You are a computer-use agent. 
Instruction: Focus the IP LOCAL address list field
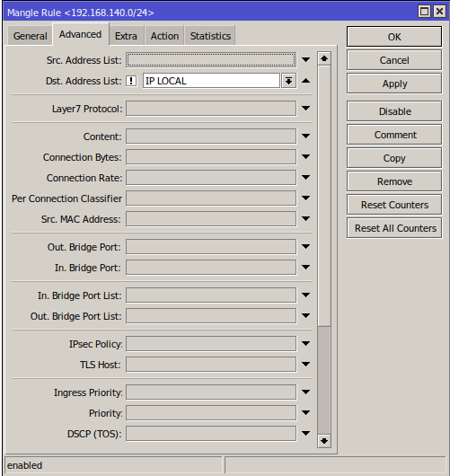pos(211,81)
